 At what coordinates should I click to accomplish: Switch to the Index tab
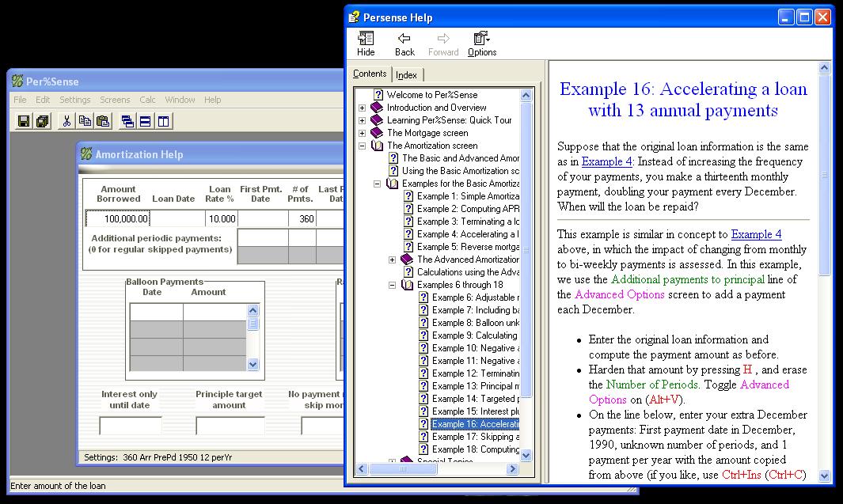click(406, 75)
